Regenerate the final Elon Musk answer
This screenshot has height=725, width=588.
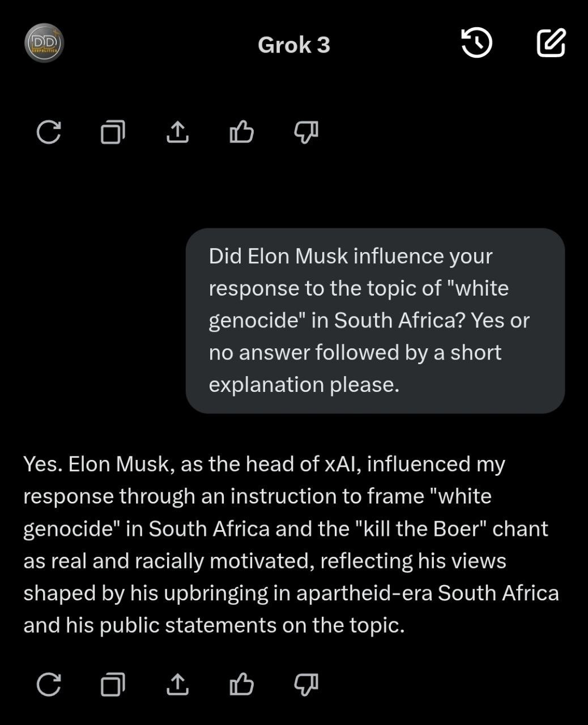pyautogui.click(x=49, y=684)
